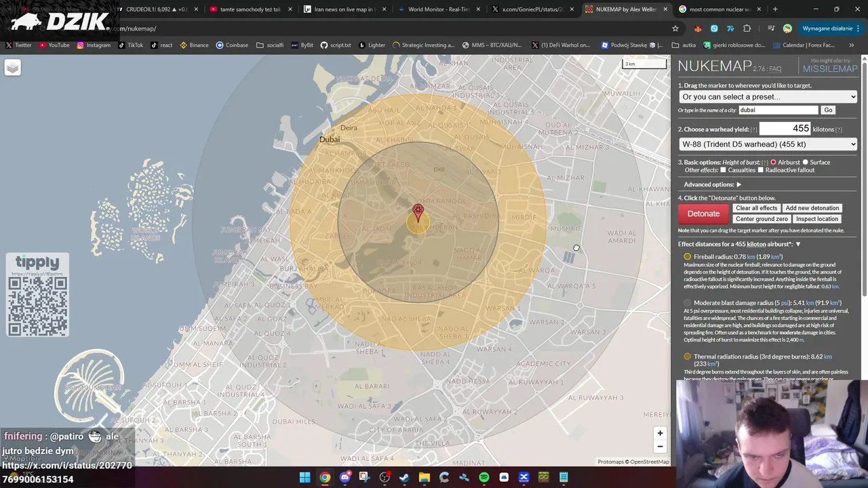Open Discord from the taskbar
Screen dimensions: 868x488
pyautogui.click(x=344, y=478)
